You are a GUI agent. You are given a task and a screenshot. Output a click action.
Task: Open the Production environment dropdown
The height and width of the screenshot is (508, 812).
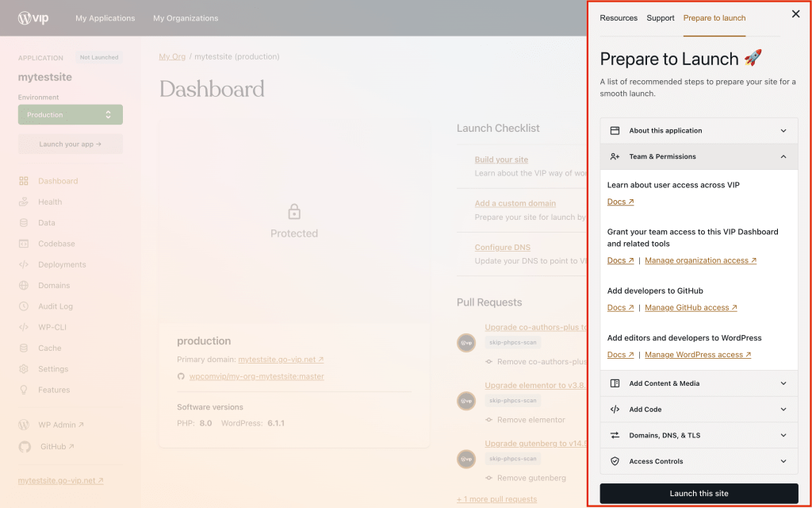tap(71, 114)
